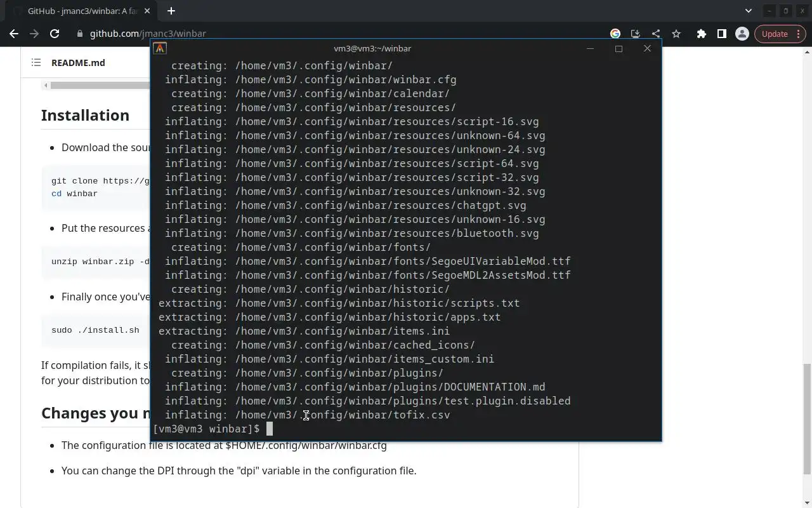Click the Chrome Update button
Viewport: 812px width, 508px height.
coord(775,34)
